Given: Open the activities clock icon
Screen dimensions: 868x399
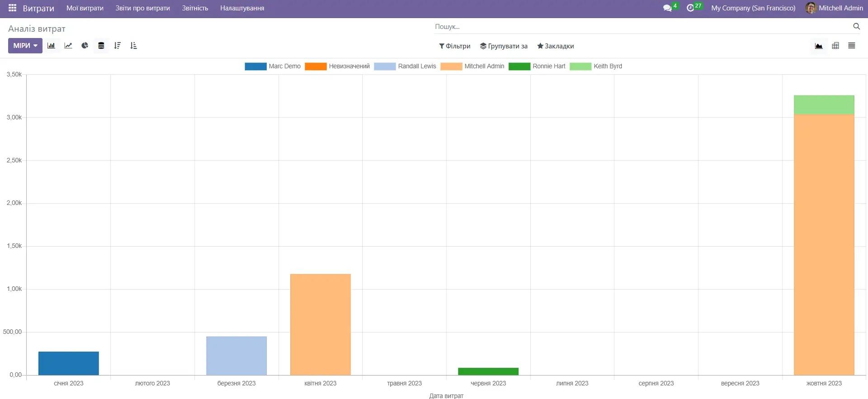Looking at the screenshot, I should [690, 8].
